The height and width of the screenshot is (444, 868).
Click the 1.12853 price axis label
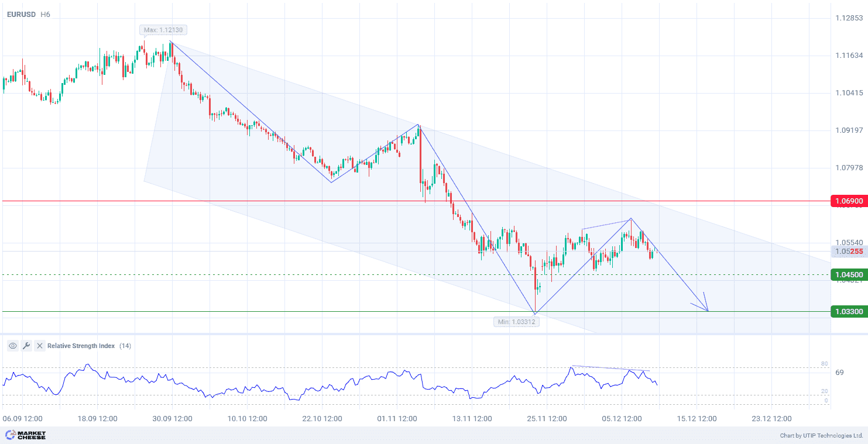(x=849, y=18)
